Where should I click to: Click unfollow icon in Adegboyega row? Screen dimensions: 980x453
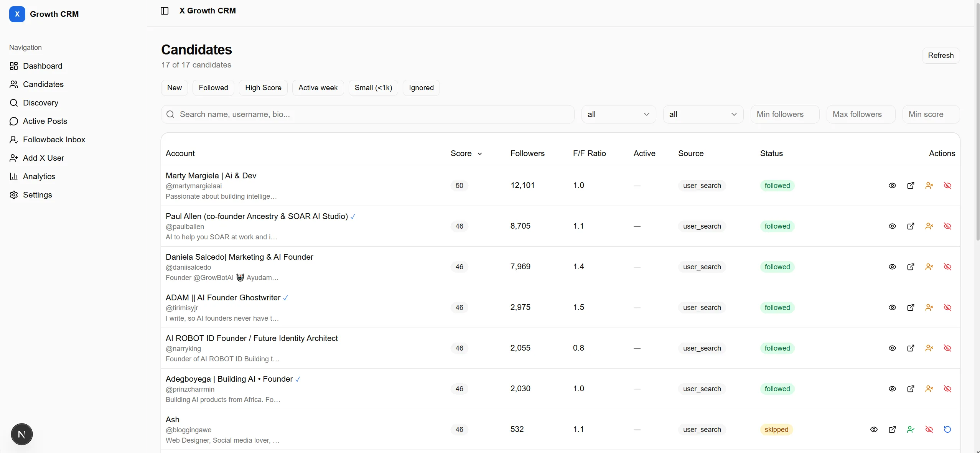[929, 389]
